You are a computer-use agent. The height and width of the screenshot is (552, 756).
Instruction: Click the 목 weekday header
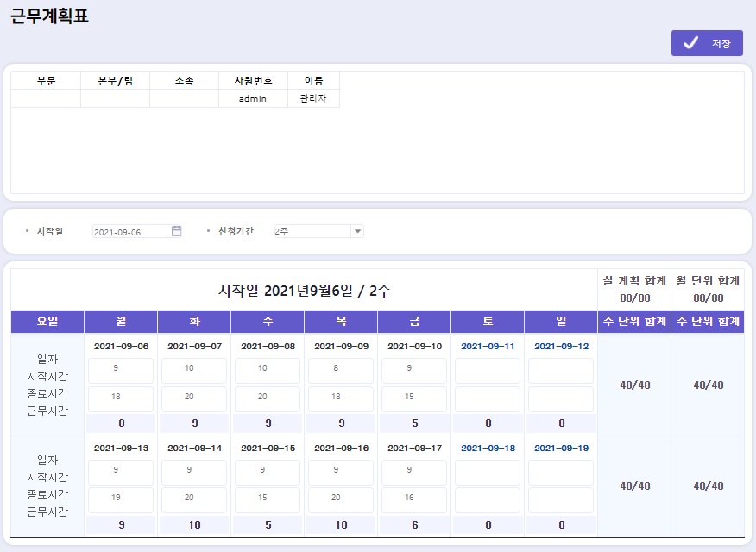341,321
